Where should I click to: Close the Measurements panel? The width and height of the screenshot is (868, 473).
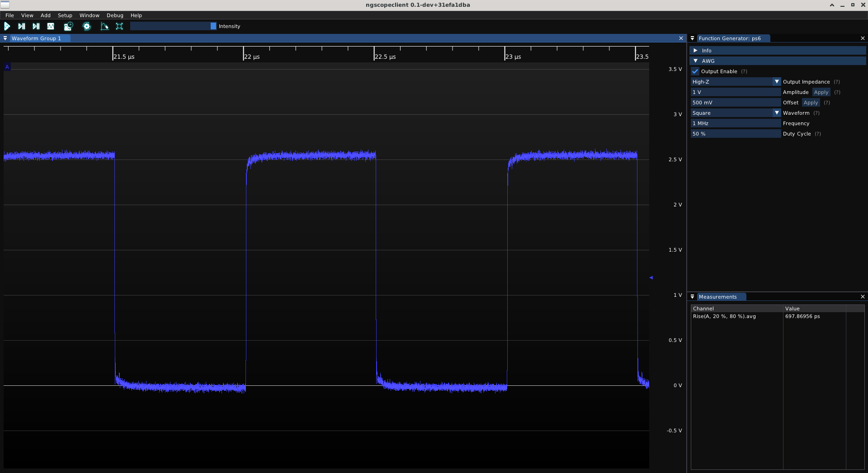(863, 297)
